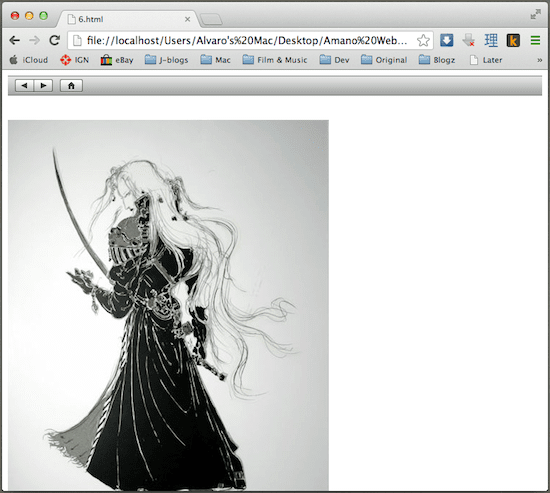Expand the J-blogs bookmarks folder
This screenshot has height=493, width=550.
[x=166, y=60]
